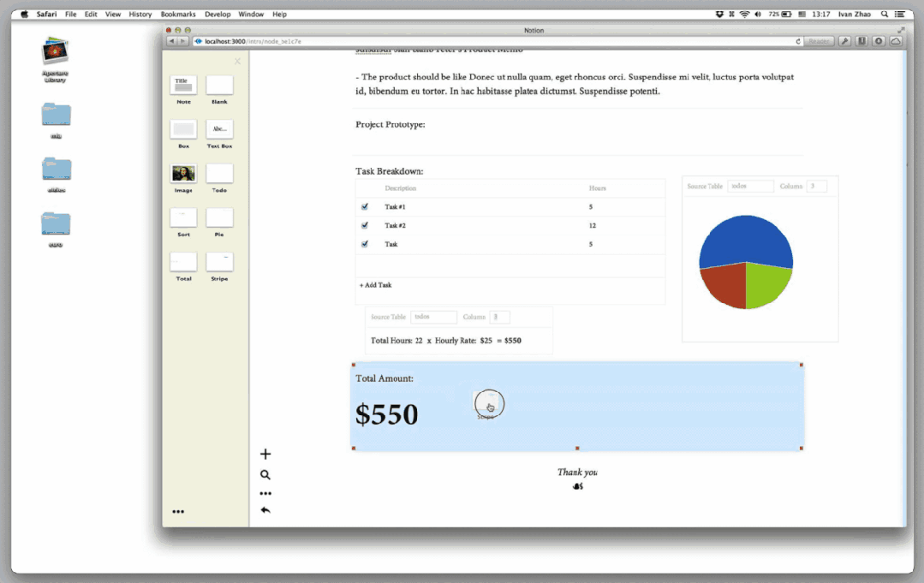The image size is (924, 583).
Task: Expand sidebar options via bottom three dots
Action: [x=178, y=512]
